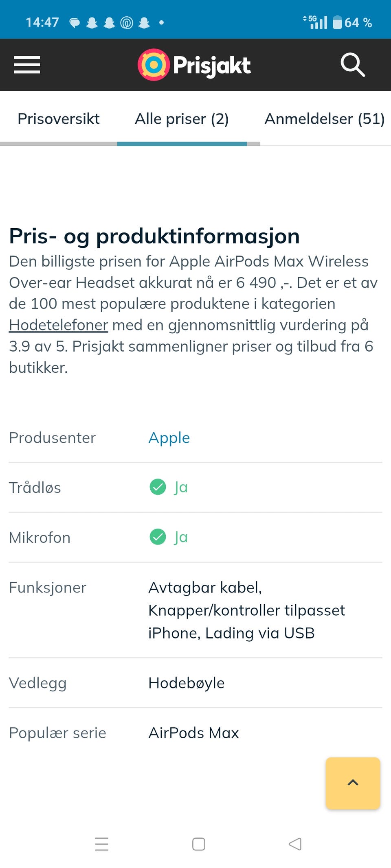This screenshot has height=868, width=391.
Task: Open the Apple manufacturer link
Action: pos(169,438)
